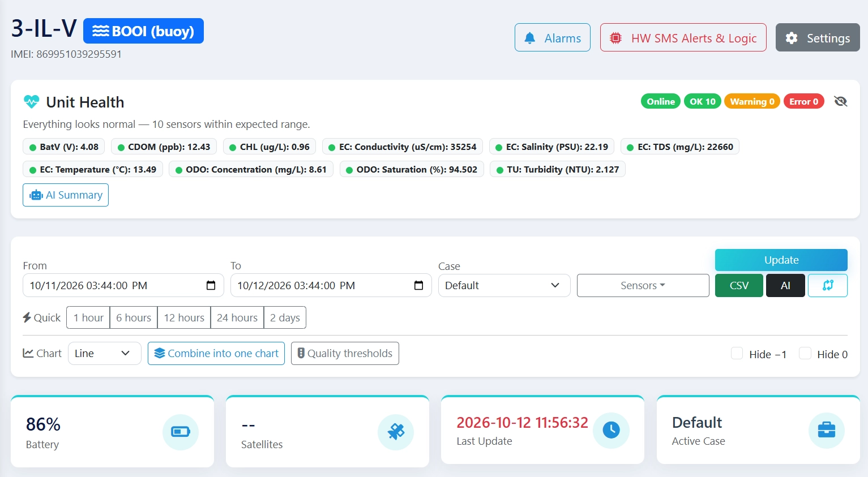The height and width of the screenshot is (477, 868).
Task: Open Settings with gear button
Action: click(x=818, y=37)
